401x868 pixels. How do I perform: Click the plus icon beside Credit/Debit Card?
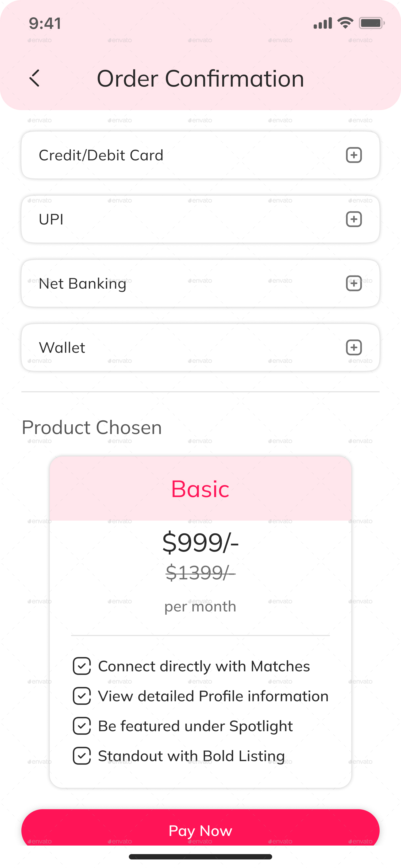[x=353, y=155]
